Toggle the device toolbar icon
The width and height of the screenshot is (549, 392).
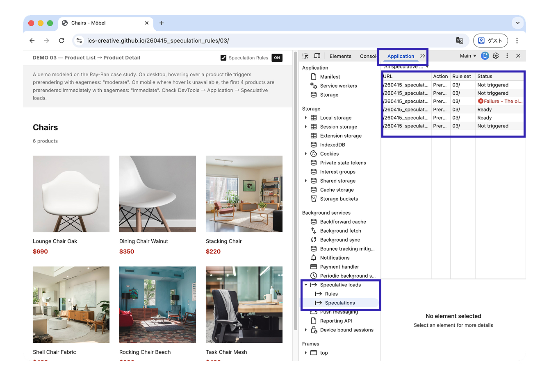317,56
